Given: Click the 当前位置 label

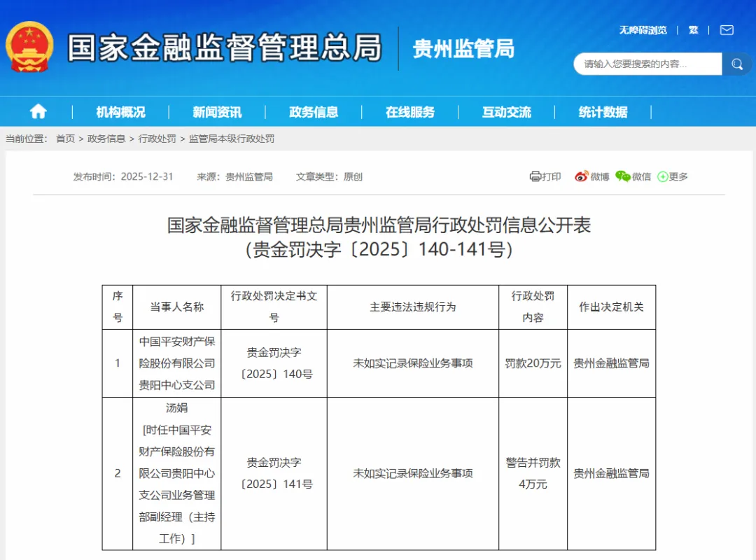Looking at the screenshot, I should click(x=27, y=139).
